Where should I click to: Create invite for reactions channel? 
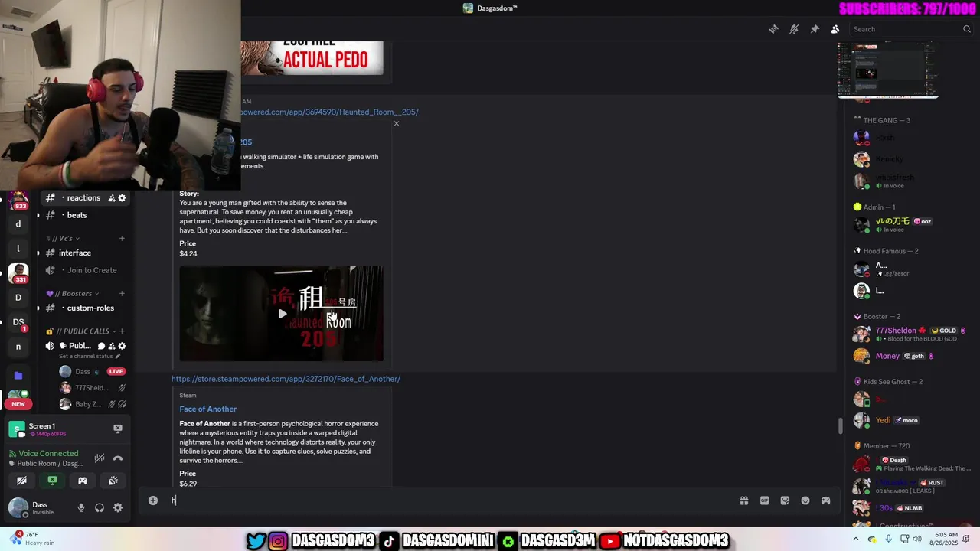[x=111, y=197]
